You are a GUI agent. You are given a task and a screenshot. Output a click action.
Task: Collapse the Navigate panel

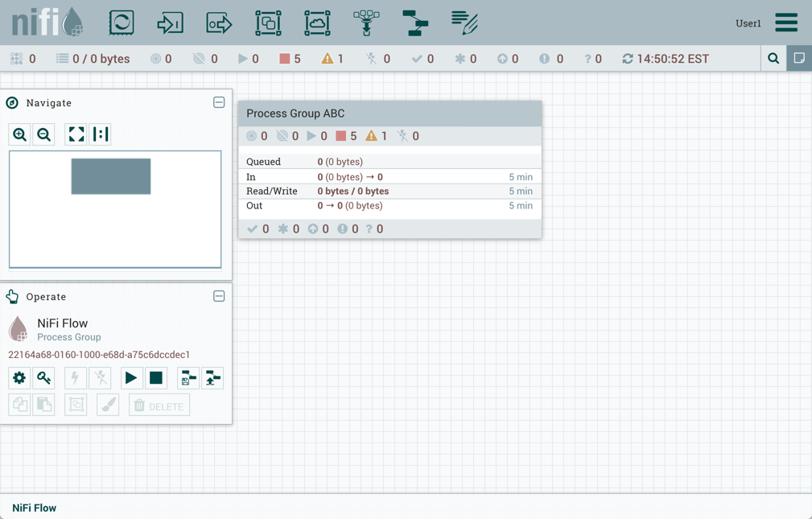pyautogui.click(x=219, y=103)
